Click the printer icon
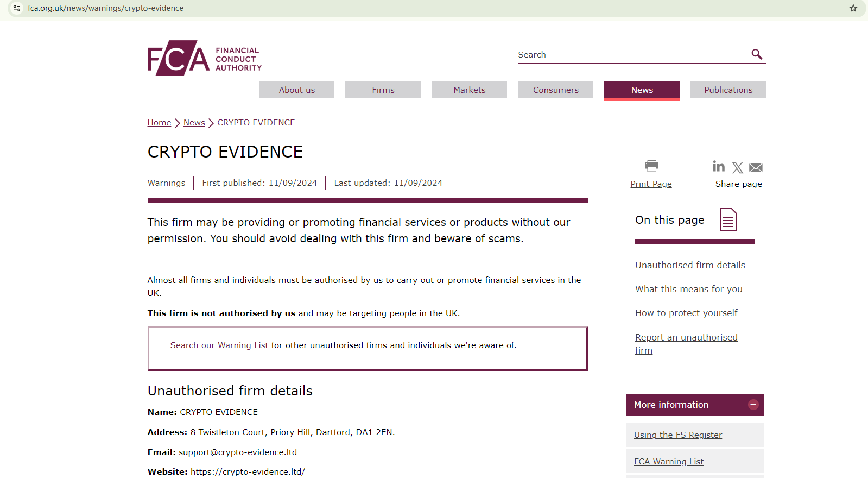This screenshot has height=478, width=868. click(x=651, y=166)
